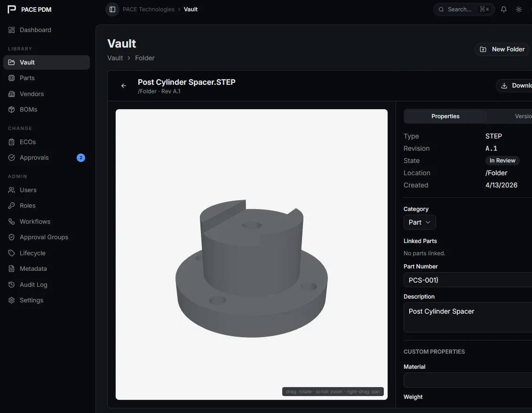Image resolution: width=532 pixels, height=413 pixels.
Task: Open the Category dropdown set to Part
Action: pyautogui.click(x=419, y=222)
